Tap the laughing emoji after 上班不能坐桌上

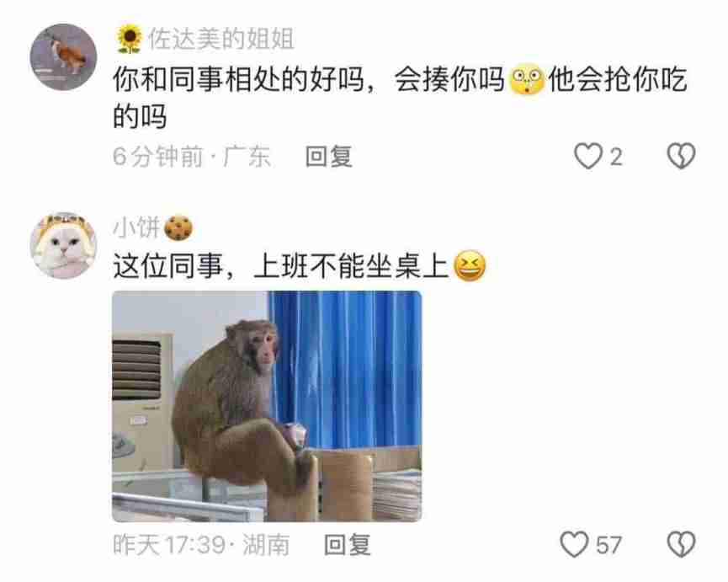tap(470, 266)
